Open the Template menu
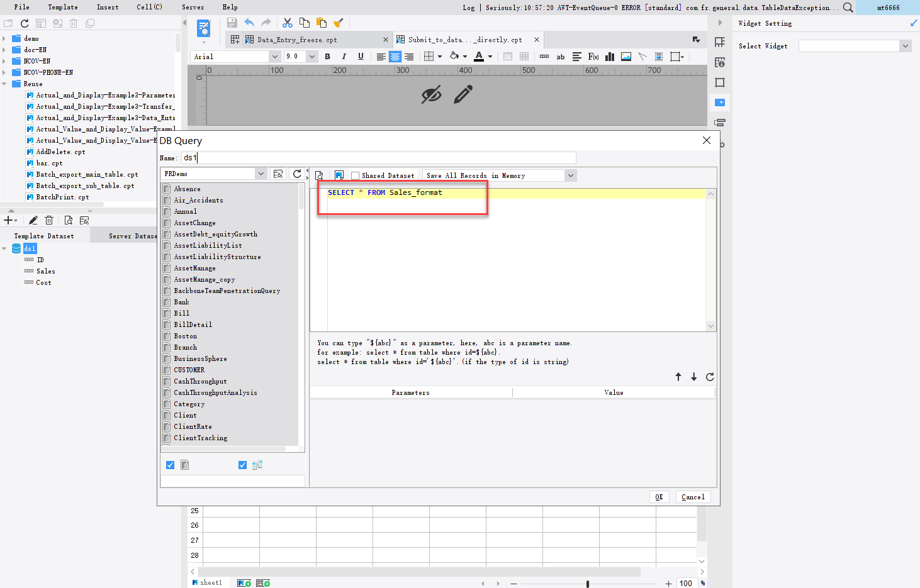Viewport: 920px width, 588px height. [x=63, y=7]
